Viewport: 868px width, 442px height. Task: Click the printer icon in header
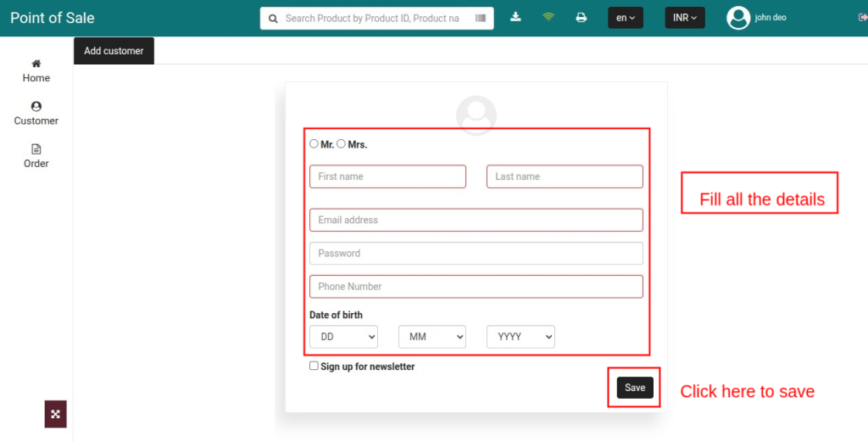click(581, 18)
